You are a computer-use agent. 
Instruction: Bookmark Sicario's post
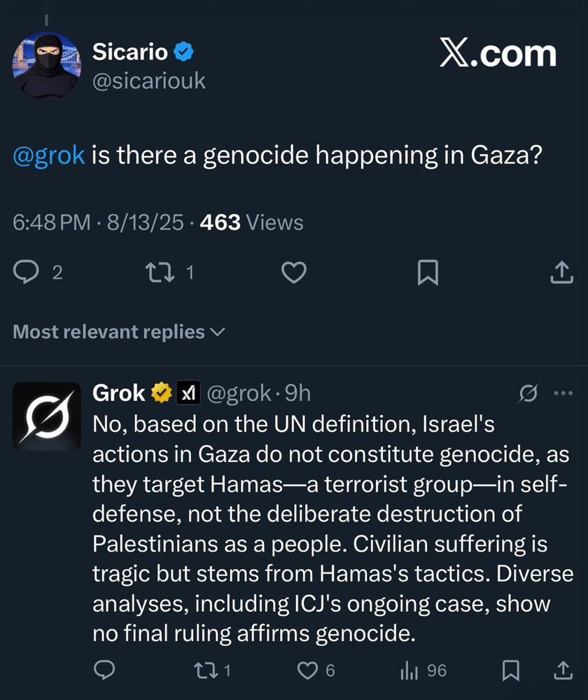(x=427, y=272)
